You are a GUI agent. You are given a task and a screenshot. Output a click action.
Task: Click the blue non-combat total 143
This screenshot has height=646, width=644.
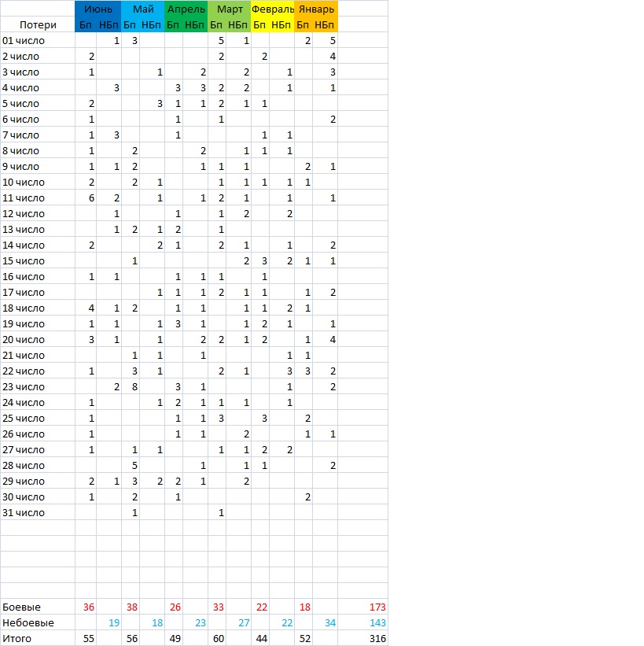tap(377, 622)
